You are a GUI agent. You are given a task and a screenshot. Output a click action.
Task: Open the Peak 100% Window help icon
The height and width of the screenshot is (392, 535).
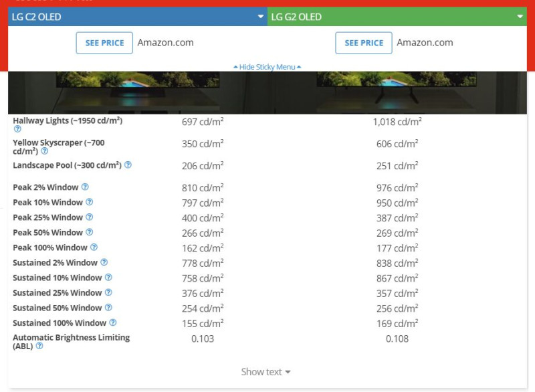pyautogui.click(x=94, y=247)
